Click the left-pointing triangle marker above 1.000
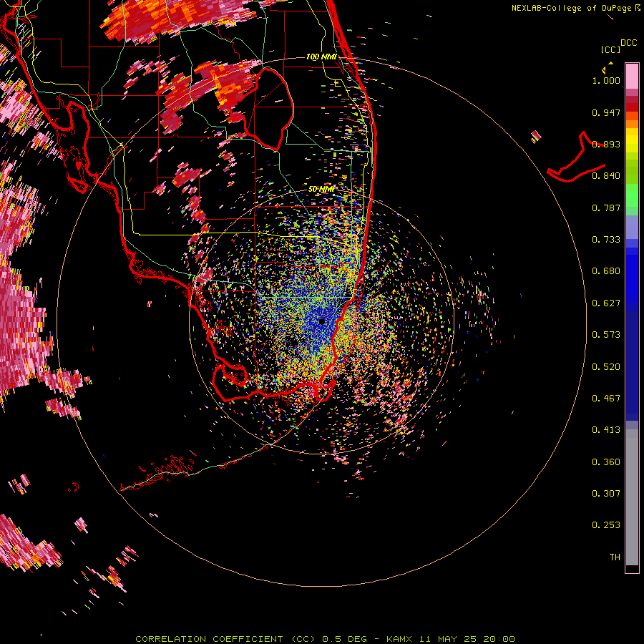Image resolution: width=644 pixels, height=644 pixels. pos(604,70)
